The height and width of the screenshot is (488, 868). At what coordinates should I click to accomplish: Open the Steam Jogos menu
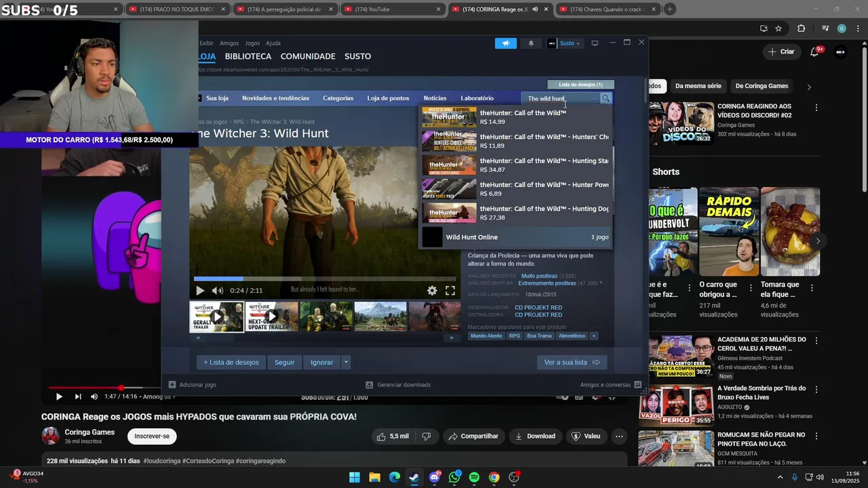(x=252, y=43)
